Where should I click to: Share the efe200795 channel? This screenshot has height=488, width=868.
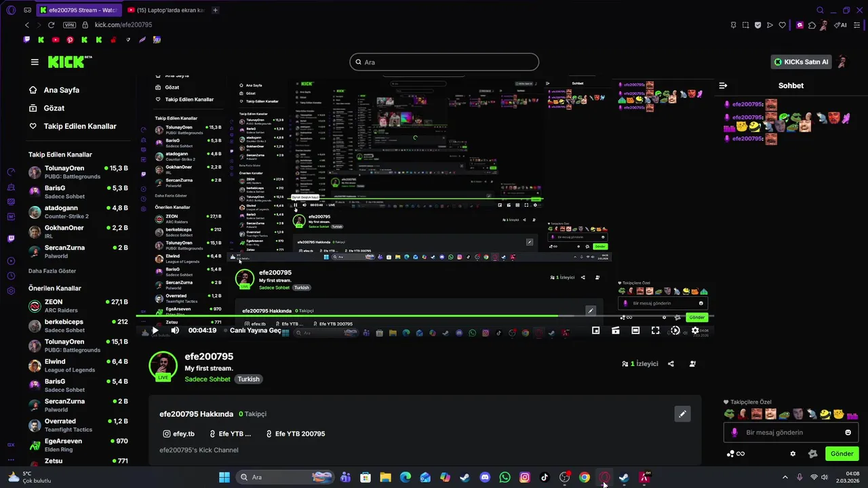[671, 364]
